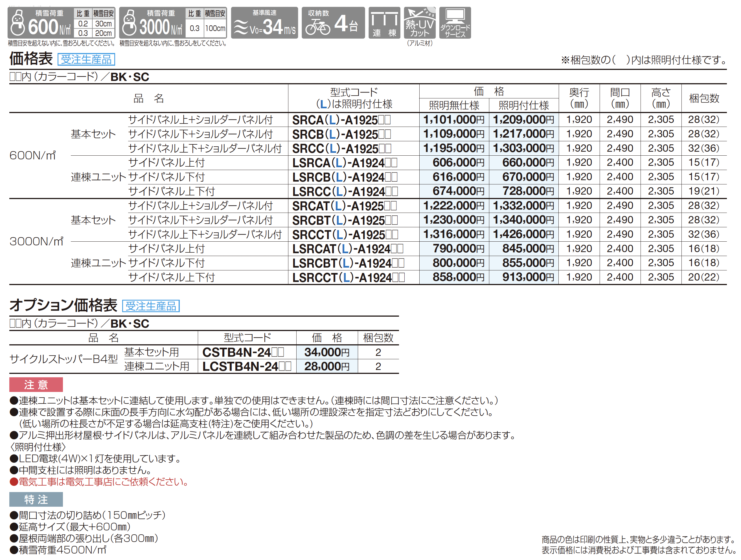Click the CSTB4N-24 option model code
This screenshot has height=560, width=741.
[x=243, y=352]
